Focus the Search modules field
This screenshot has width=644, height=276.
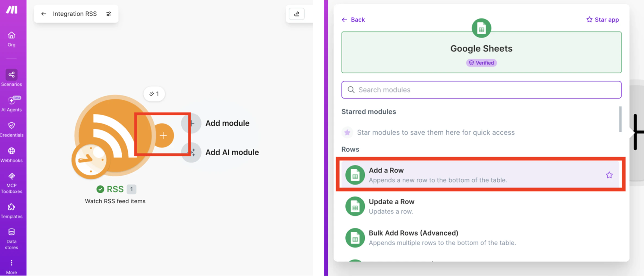pos(481,90)
